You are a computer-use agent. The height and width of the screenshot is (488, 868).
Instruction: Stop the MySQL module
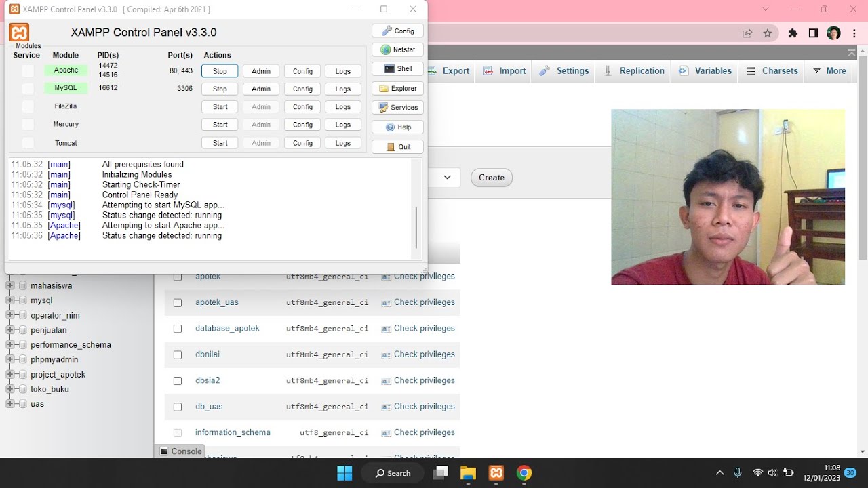[220, 89]
